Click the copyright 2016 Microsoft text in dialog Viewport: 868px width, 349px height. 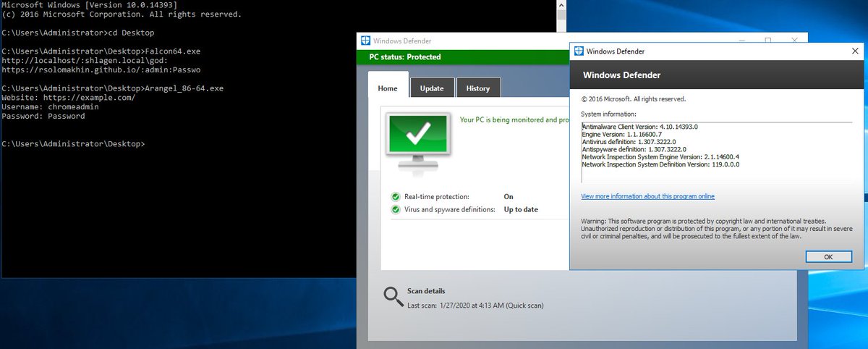pos(634,99)
